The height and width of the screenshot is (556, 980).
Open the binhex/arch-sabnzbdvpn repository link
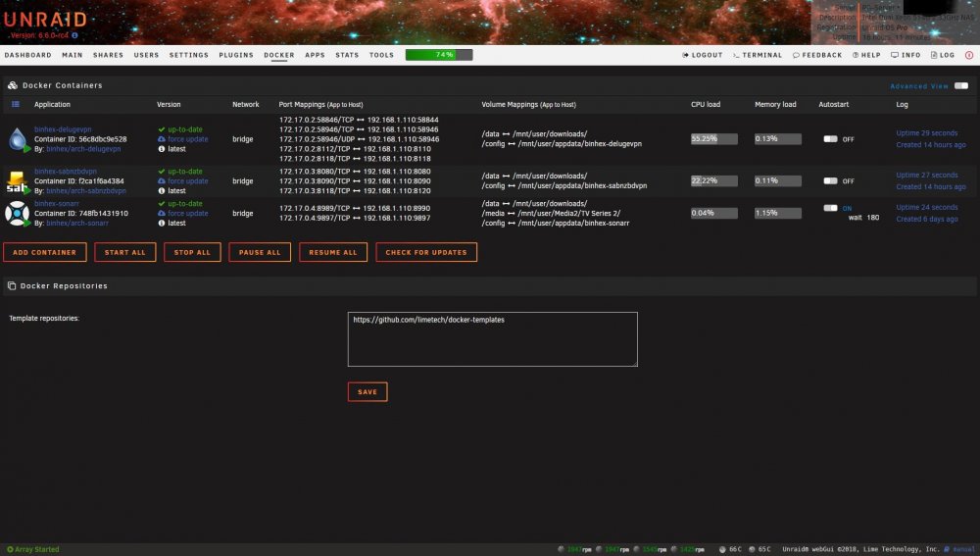[85, 191]
